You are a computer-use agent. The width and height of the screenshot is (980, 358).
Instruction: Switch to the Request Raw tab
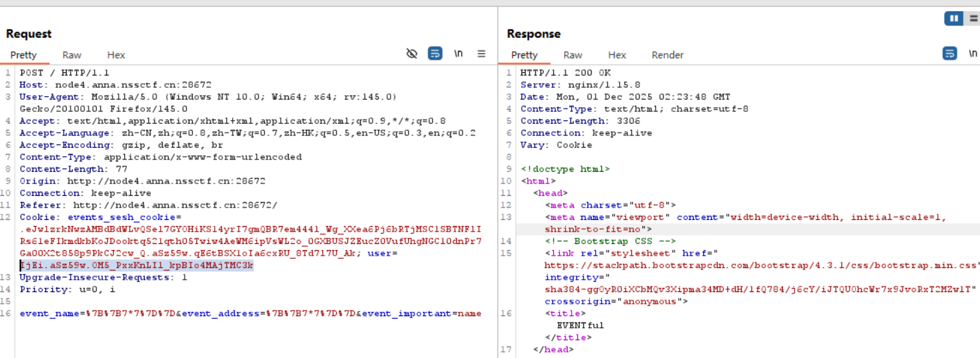click(72, 55)
